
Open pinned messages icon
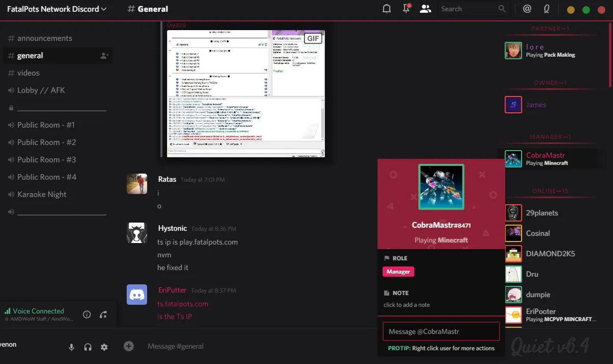[x=407, y=9]
